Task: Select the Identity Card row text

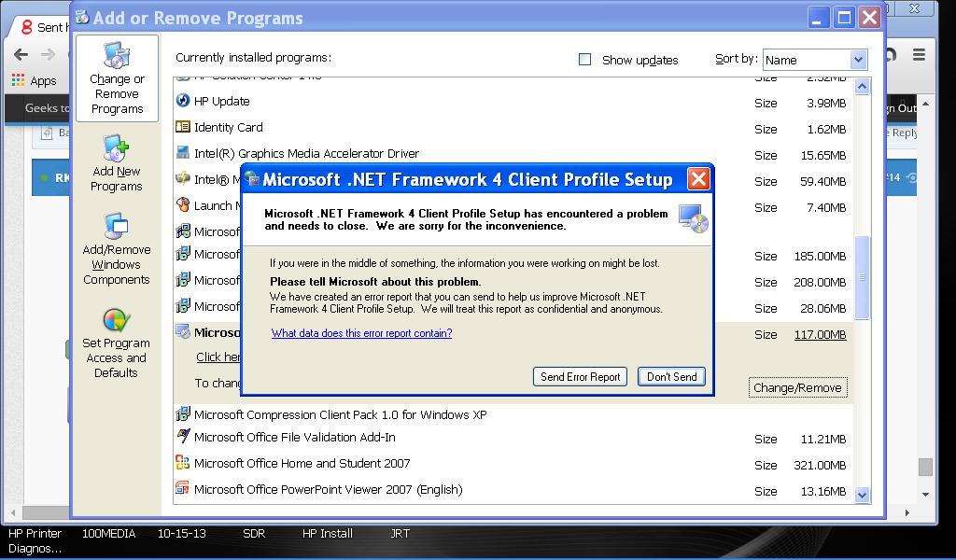Action: [x=229, y=127]
